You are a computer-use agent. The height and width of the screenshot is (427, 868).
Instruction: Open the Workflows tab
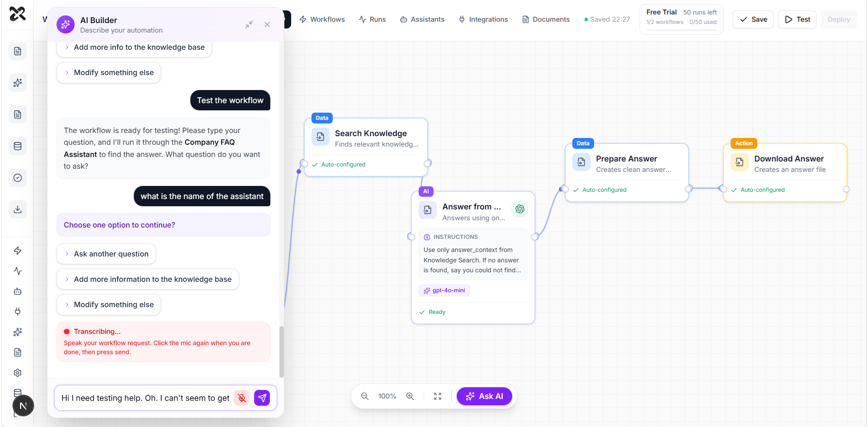pyautogui.click(x=322, y=19)
